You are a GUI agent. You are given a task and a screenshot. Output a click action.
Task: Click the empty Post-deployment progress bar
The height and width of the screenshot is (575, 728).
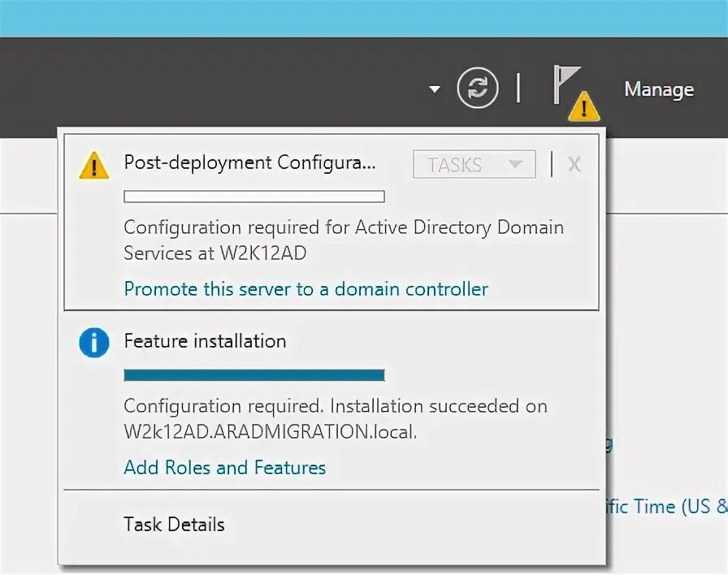[x=253, y=197]
